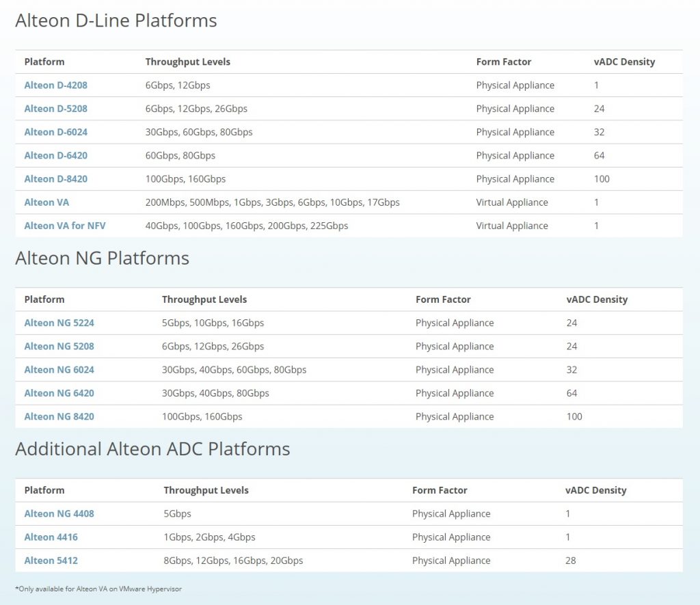Click vADC density '100' in NG 8420 row

click(574, 416)
